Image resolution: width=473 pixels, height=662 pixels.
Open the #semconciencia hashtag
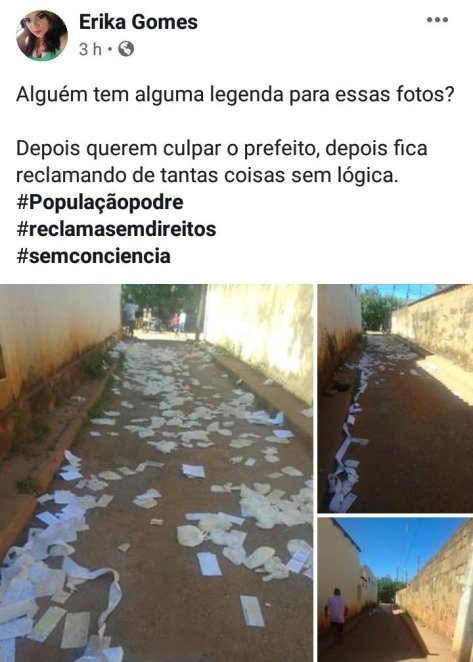(x=93, y=256)
